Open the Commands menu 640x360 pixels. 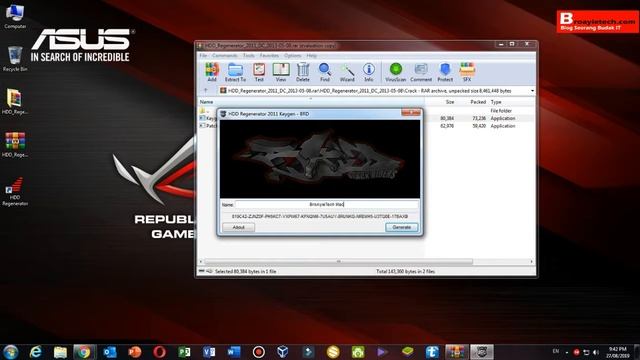[x=224, y=56]
